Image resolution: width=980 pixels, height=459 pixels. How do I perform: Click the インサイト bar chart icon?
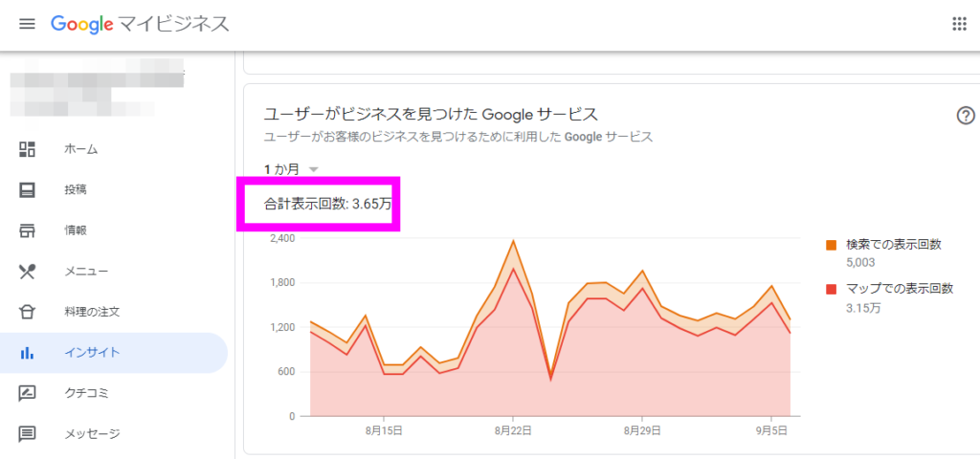point(27,353)
